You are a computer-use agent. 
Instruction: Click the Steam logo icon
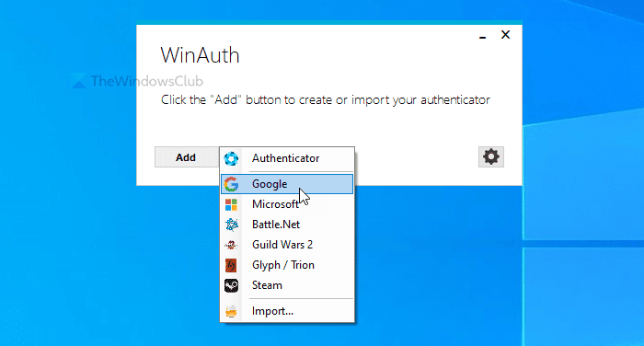231,285
